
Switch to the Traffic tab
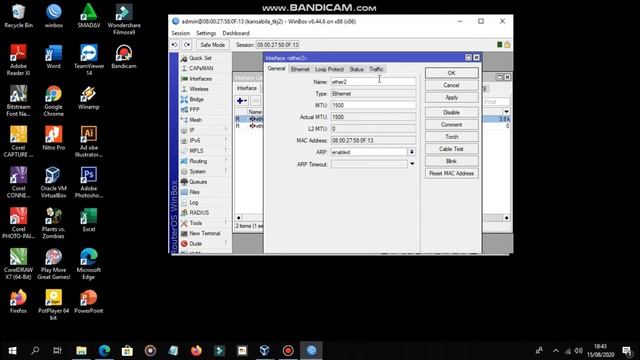[x=376, y=69]
